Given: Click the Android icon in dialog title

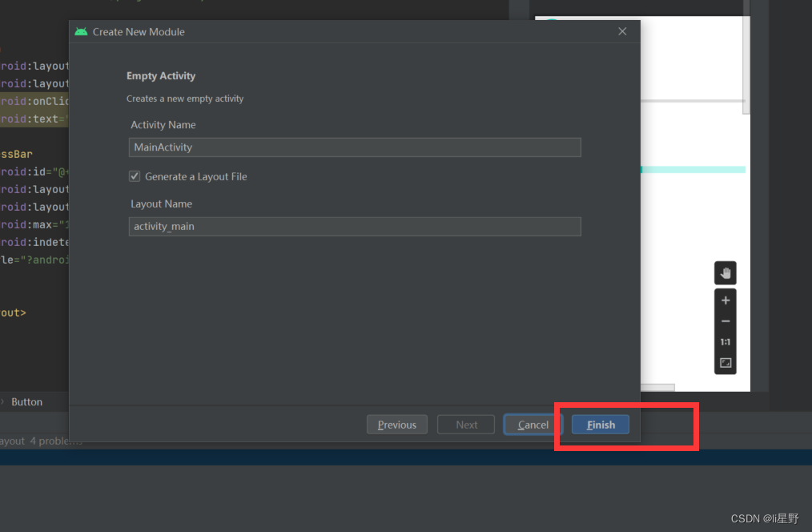Looking at the screenshot, I should (x=82, y=31).
